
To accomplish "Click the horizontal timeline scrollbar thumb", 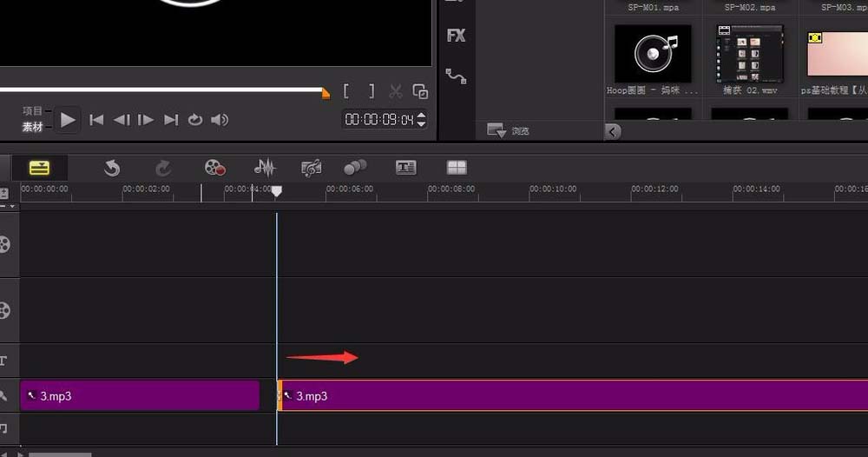I will (x=60, y=454).
